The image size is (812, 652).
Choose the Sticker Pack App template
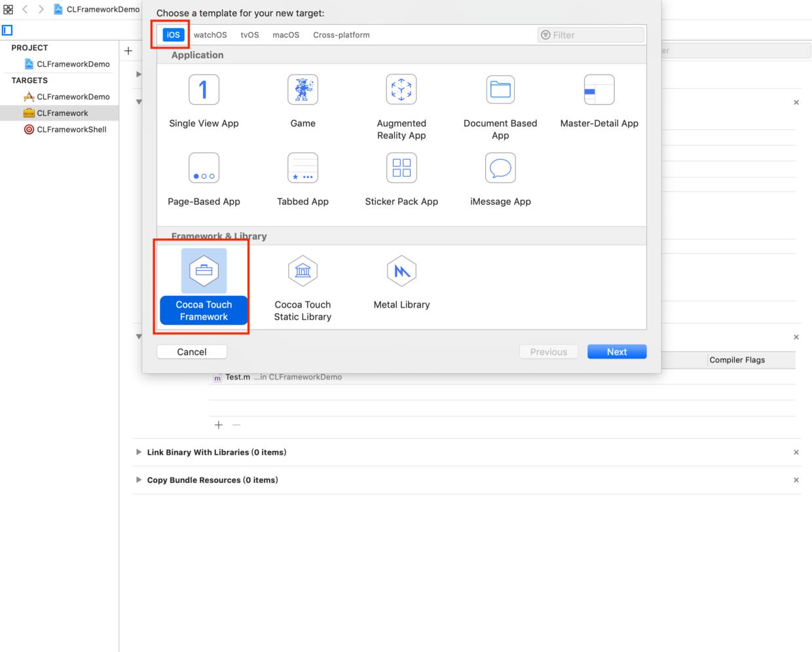401,180
